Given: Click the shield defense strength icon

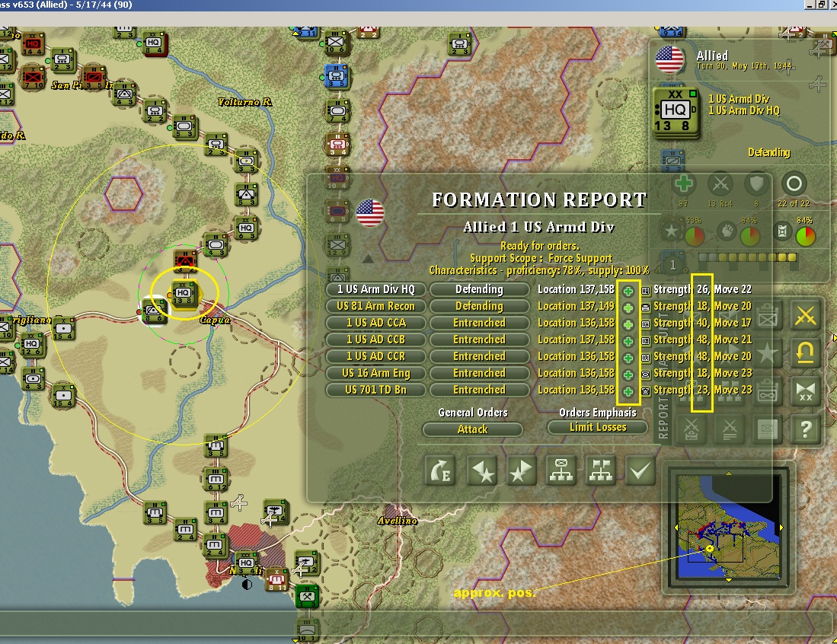Looking at the screenshot, I should (x=756, y=185).
